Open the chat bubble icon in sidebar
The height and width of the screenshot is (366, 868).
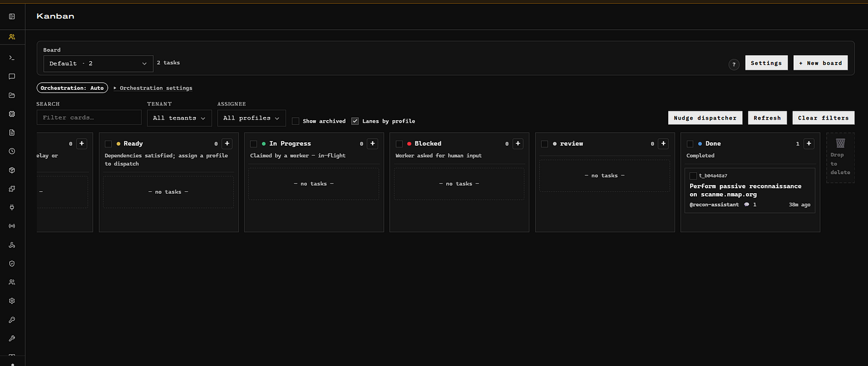click(x=12, y=77)
